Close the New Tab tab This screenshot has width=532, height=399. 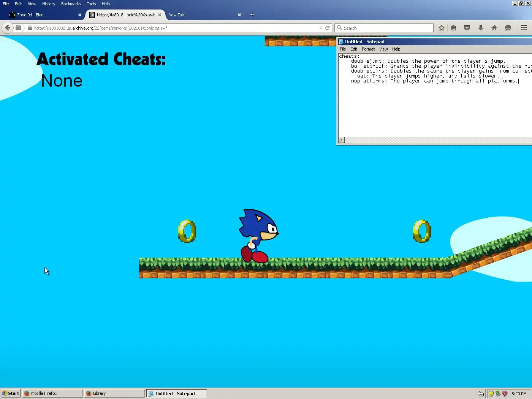click(239, 15)
